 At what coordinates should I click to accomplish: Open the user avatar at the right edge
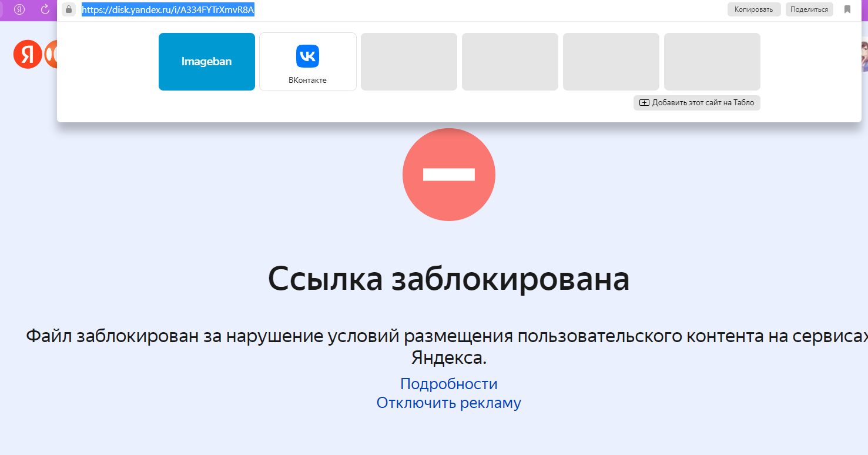(864, 56)
